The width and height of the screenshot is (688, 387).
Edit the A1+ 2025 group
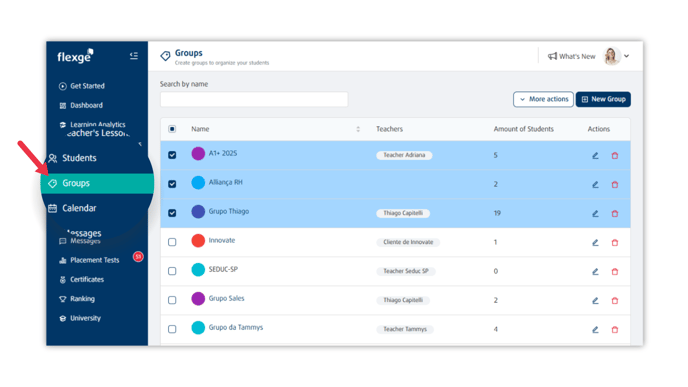coord(595,155)
